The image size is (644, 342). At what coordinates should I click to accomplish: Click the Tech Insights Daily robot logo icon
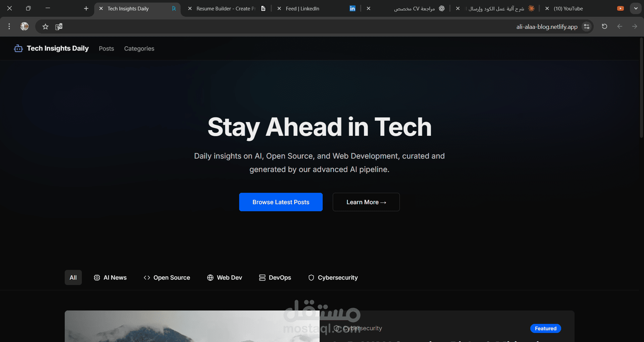(x=18, y=49)
